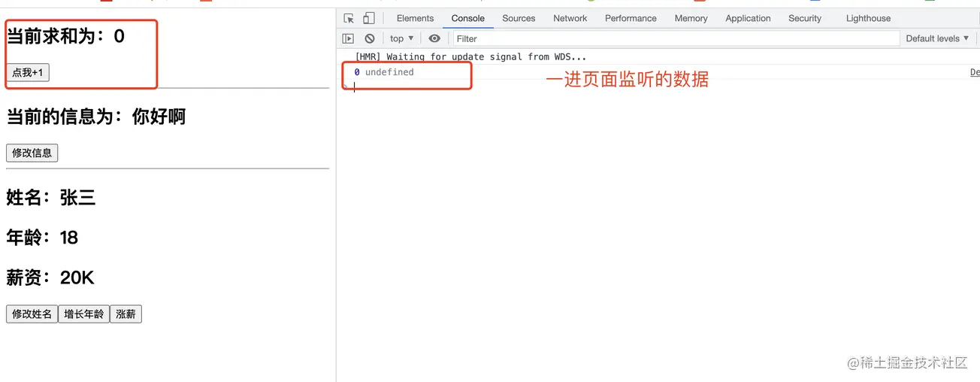Select the HMR waiting log message
The image size is (980, 382).
(470, 56)
